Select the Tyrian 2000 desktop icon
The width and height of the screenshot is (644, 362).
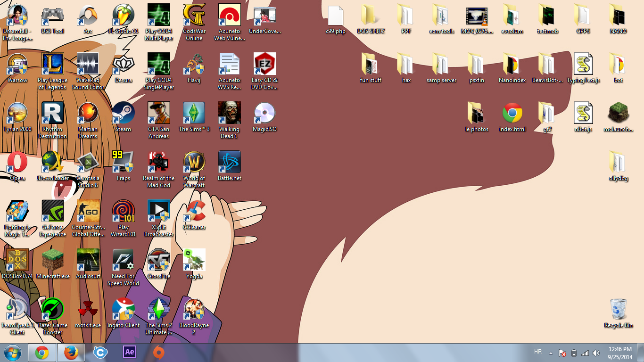coord(17,117)
